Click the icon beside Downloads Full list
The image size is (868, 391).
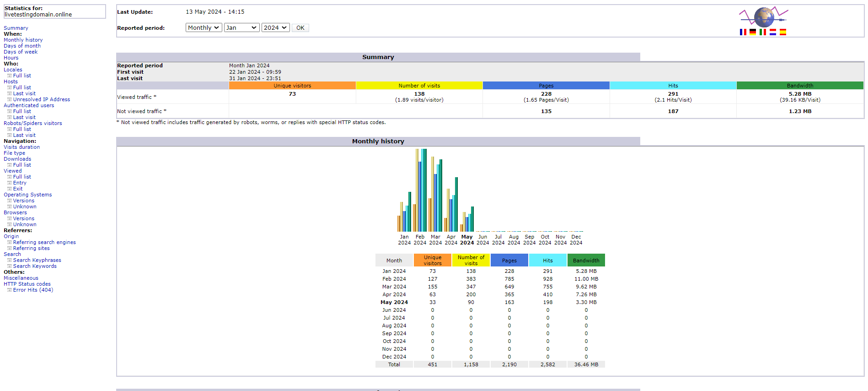pyautogui.click(x=9, y=165)
